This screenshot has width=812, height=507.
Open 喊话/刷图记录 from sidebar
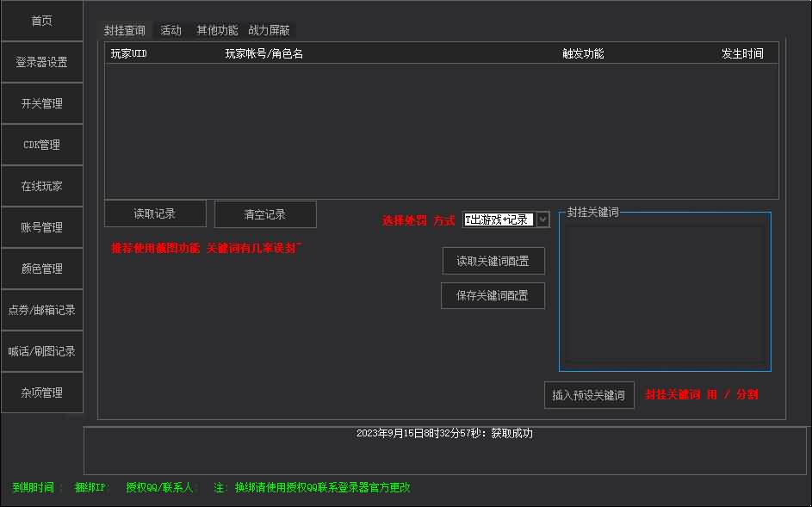[41, 350]
